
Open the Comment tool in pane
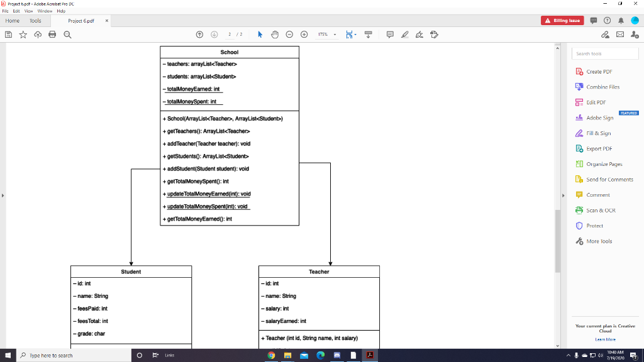point(592,195)
